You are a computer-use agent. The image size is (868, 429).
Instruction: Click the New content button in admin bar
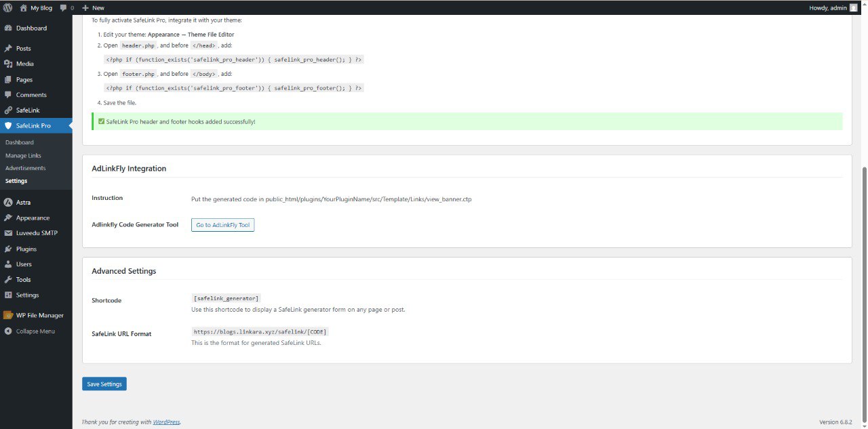pos(93,7)
